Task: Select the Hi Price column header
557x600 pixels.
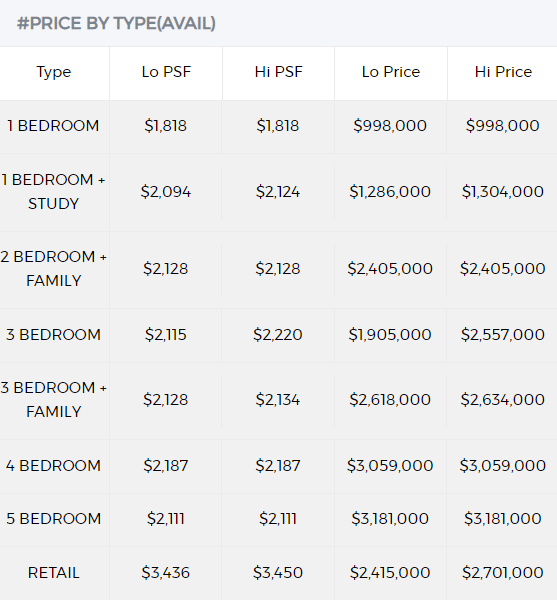Action: [x=503, y=72]
